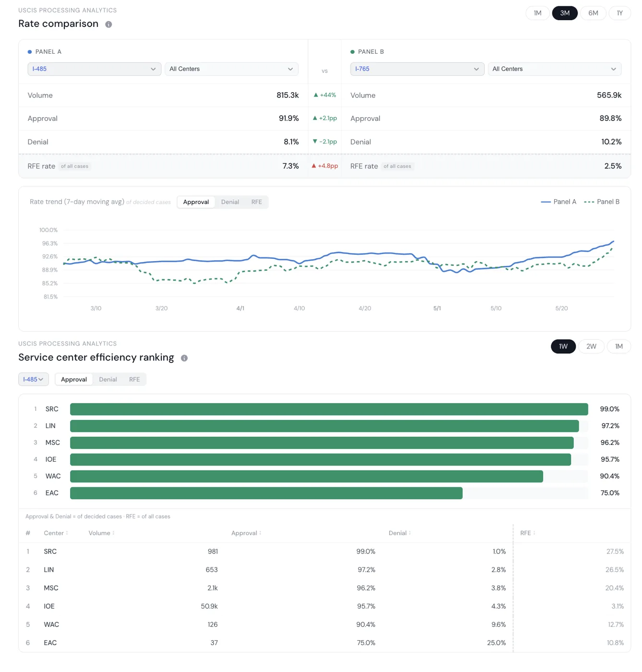
Task: Toggle Panel B legend in trend chart
Action: (x=602, y=202)
